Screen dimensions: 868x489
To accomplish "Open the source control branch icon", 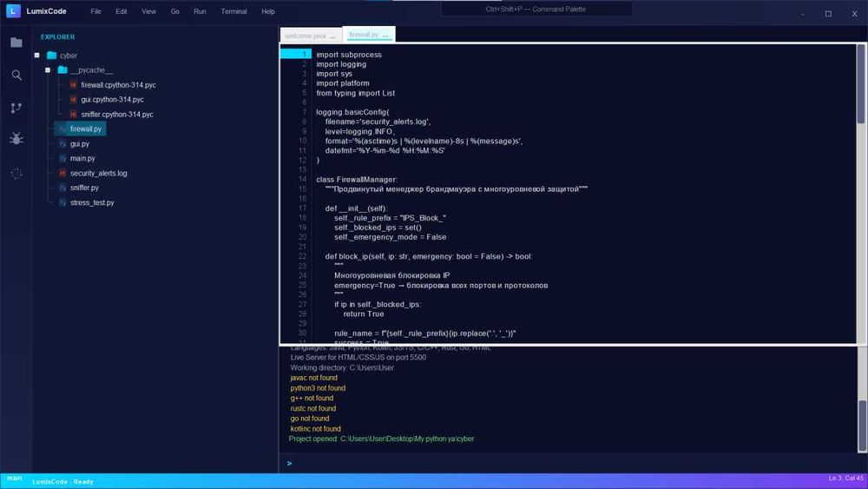I will tap(16, 108).
